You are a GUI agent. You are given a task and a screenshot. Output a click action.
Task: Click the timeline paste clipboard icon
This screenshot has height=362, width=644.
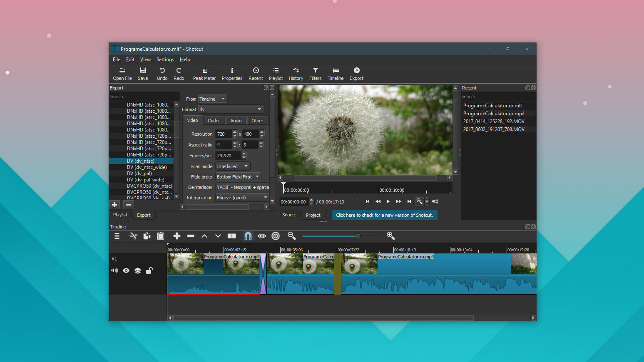(x=161, y=236)
